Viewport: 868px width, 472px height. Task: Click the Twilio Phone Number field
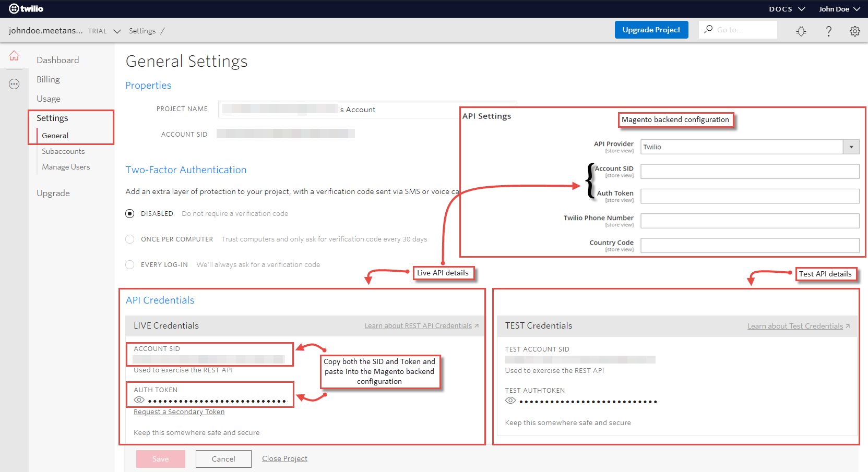[x=750, y=221]
